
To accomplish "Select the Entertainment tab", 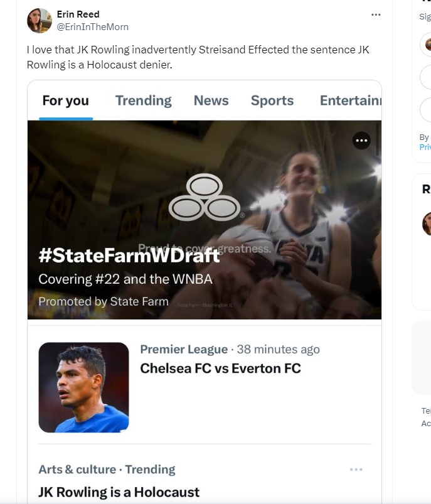I will coord(350,100).
